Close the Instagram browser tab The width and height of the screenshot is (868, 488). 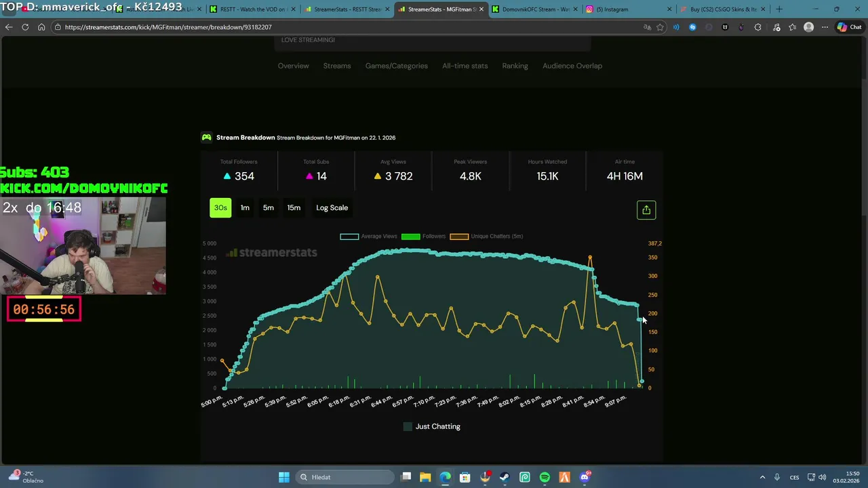click(x=669, y=9)
